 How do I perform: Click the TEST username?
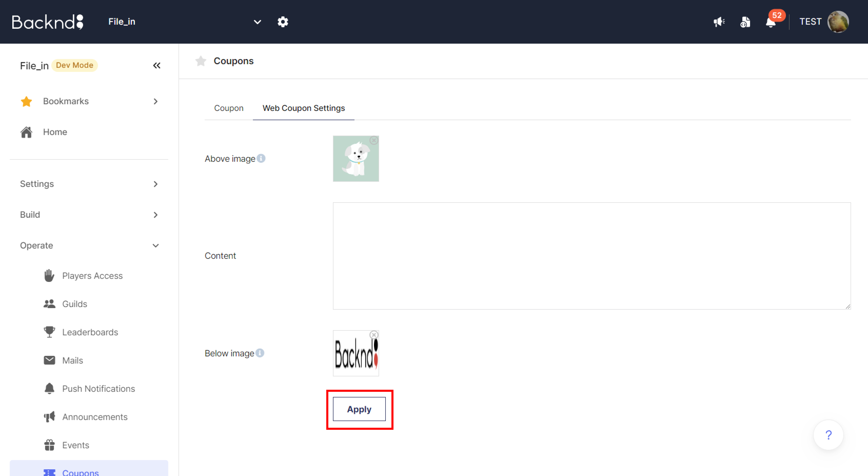click(810, 22)
